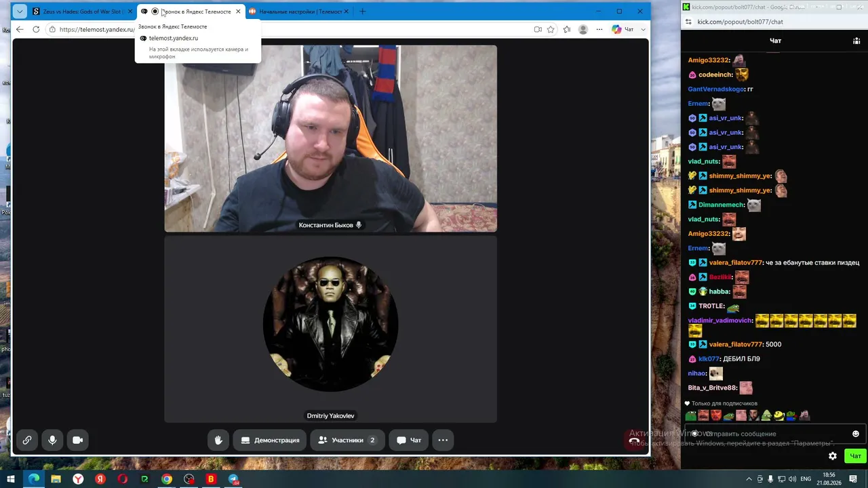Open a new browser tab
This screenshot has height=488, width=868.
tap(363, 12)
